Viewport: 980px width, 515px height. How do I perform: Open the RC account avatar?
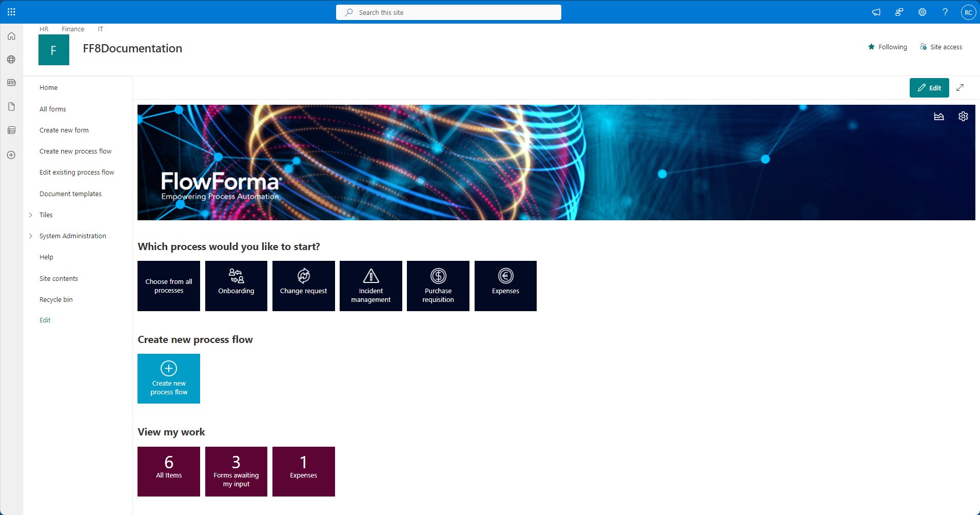[968, 12]
